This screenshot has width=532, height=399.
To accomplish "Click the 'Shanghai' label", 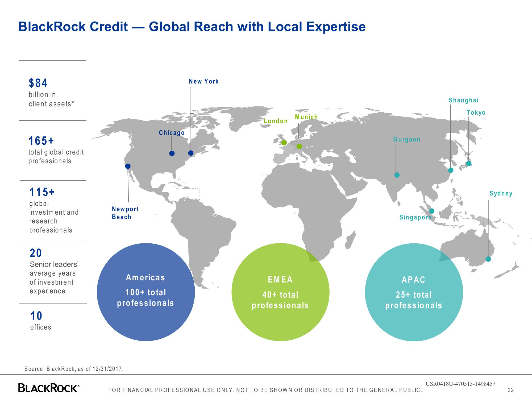I will 464,100.
